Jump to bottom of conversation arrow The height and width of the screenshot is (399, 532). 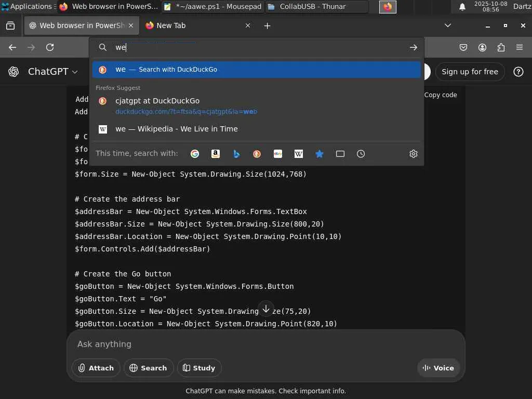click(x=266, y=309)
